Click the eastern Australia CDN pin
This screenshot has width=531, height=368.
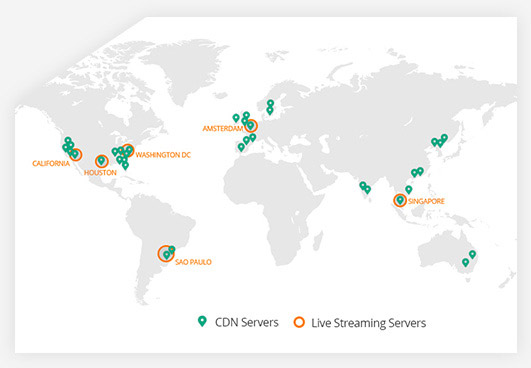[x=472, y=254]
